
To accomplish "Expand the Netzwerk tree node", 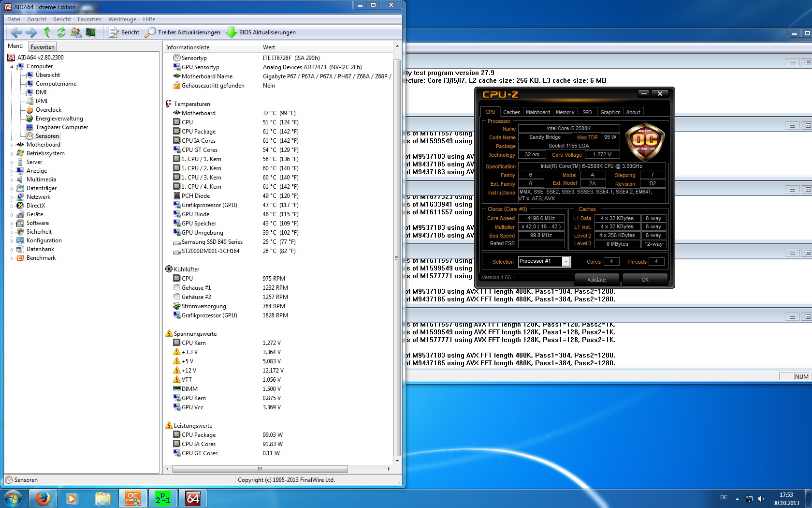I will (12, 197).
